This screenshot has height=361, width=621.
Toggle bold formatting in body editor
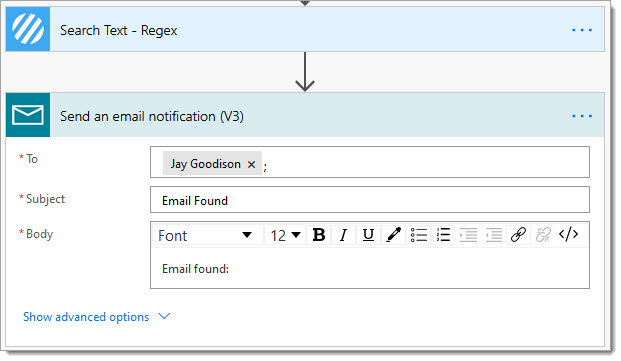point(319,235)
